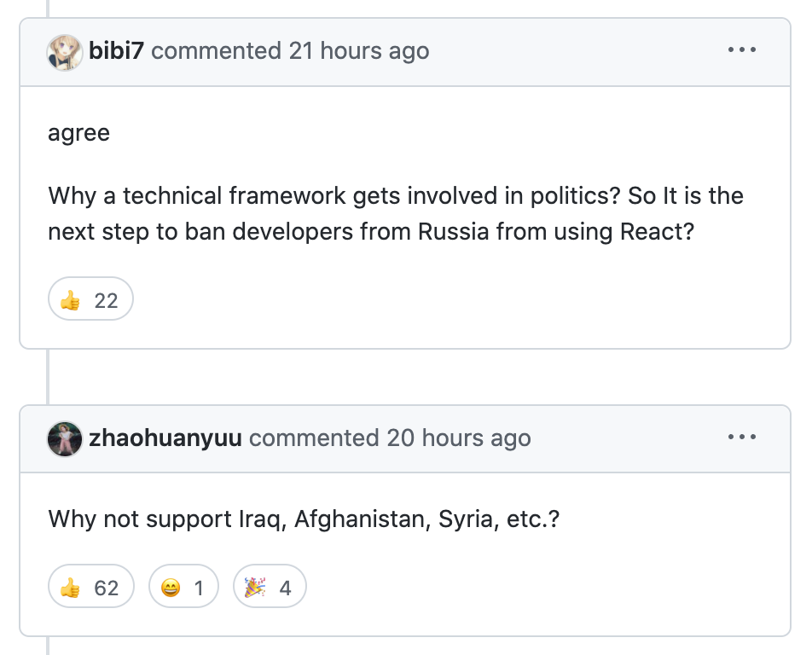This screenshot has height=655, width=812.
Task: Open zhaohuanyuu's profile avatar
Action: click(65, 438)
